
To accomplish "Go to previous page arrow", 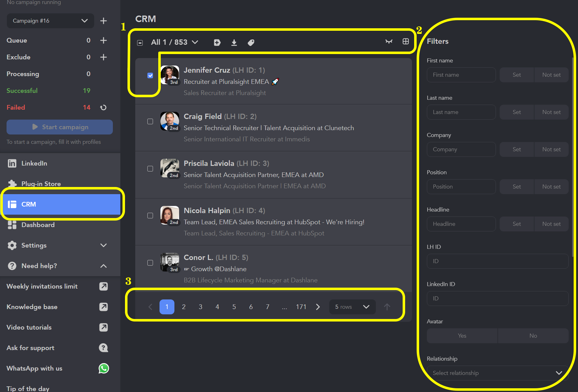I will (x=150, y=307).
